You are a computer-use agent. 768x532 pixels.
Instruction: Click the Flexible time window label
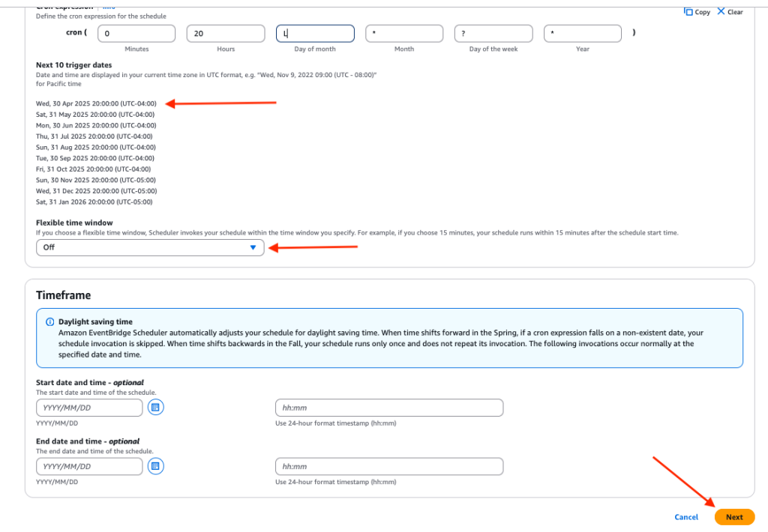(x=74, y=223)
